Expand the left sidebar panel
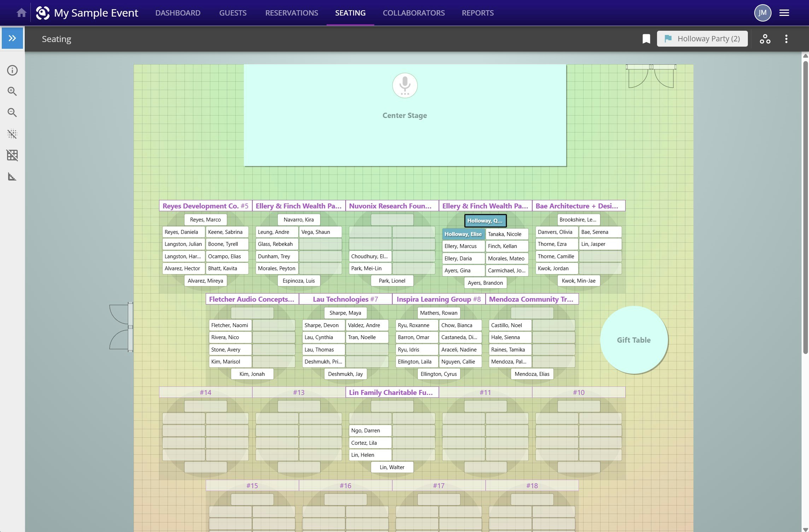The image size is (809, 532). click(x=12, y=38)
